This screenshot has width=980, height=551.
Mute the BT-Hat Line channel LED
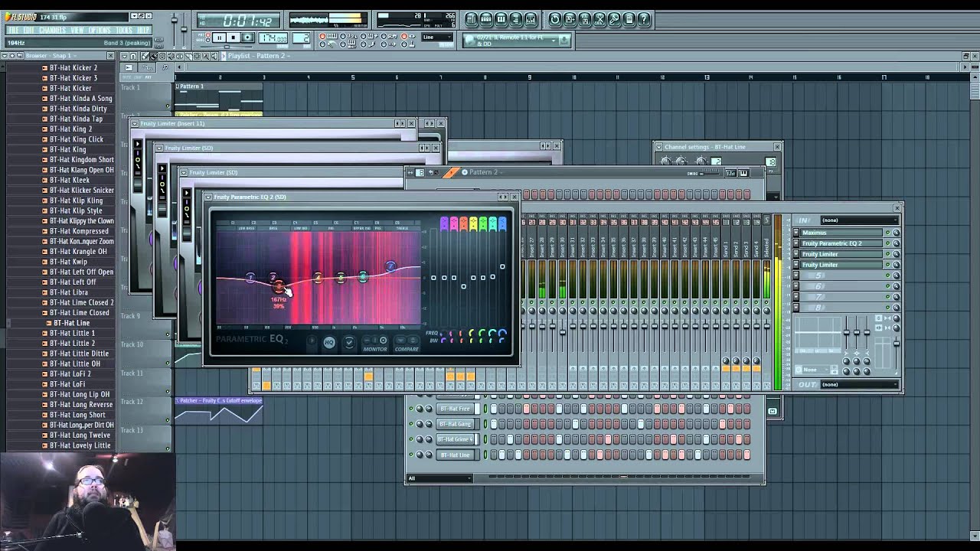[411, 455]
